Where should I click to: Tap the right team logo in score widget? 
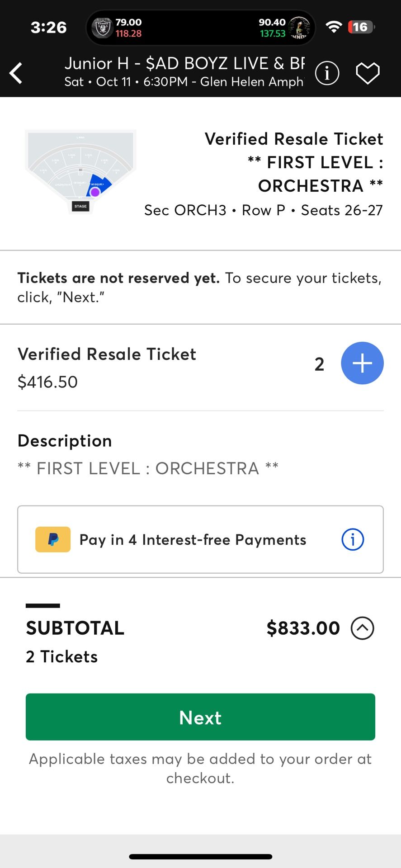click(x=299, y=28)
